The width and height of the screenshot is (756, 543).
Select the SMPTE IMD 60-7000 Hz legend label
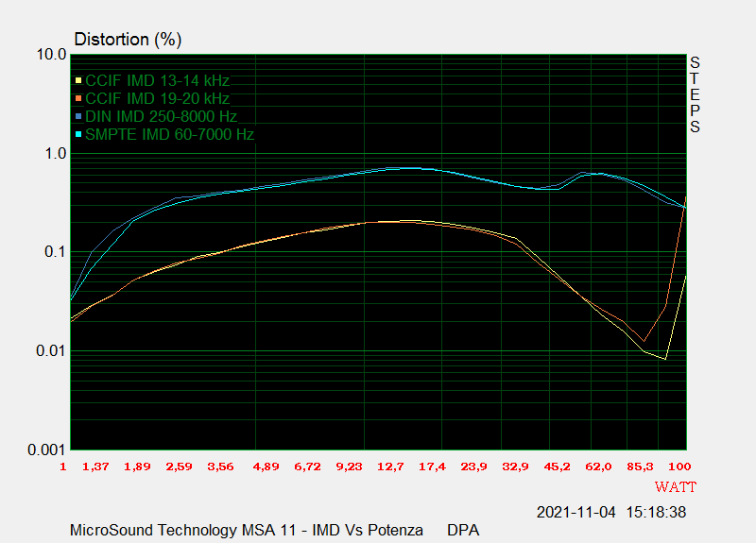[x=170, y=134]
